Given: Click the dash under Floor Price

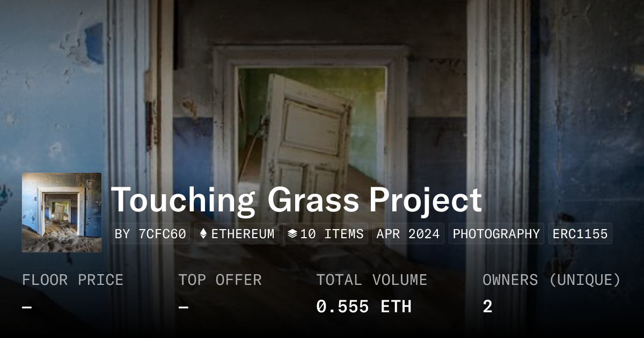Looking at the screenshot, I should click(x=27, y=307).
